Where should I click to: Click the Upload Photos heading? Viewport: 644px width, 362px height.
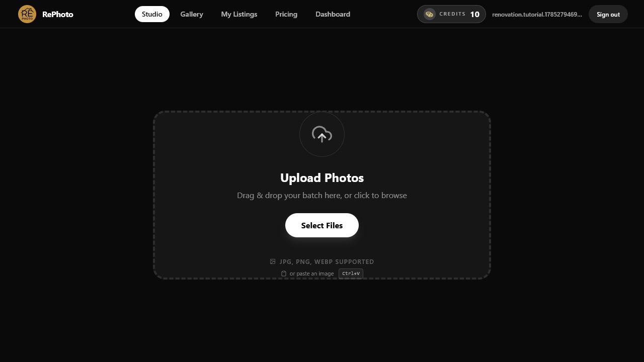pos(322,178)
